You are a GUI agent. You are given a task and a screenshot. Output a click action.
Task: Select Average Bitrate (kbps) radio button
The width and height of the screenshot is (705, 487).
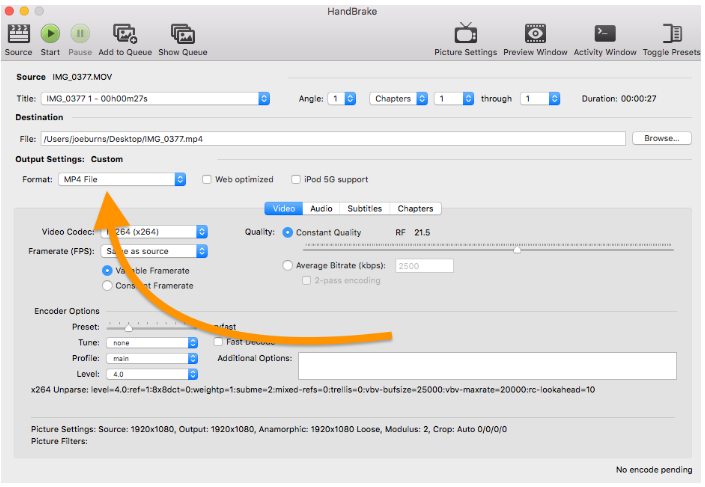pyautogui.click(x=287, y=265)
